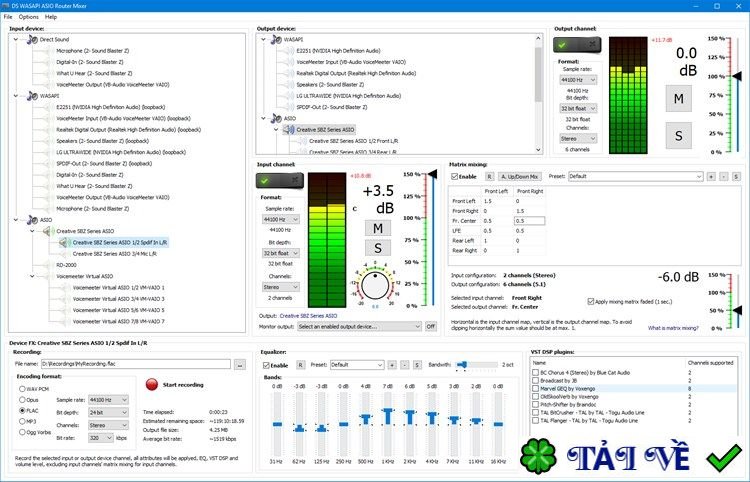
Task: Collapse the Direct Sound input tree
Action: (16, 39)
